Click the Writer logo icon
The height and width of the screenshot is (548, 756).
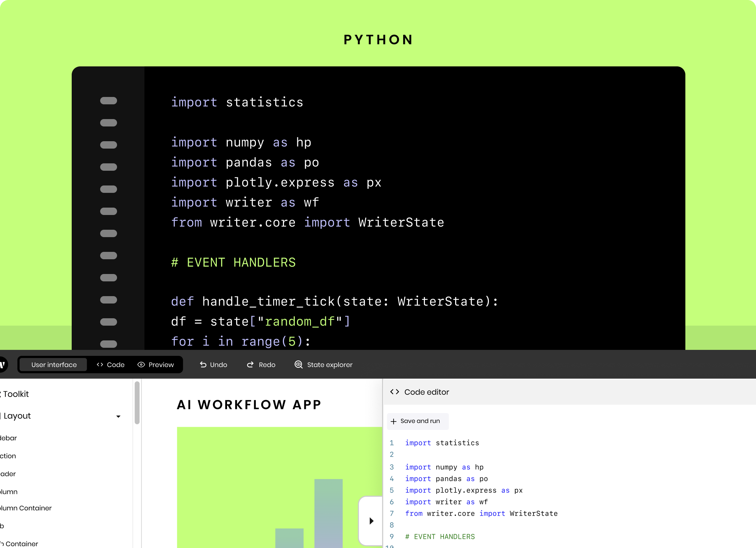pos(2,365)
